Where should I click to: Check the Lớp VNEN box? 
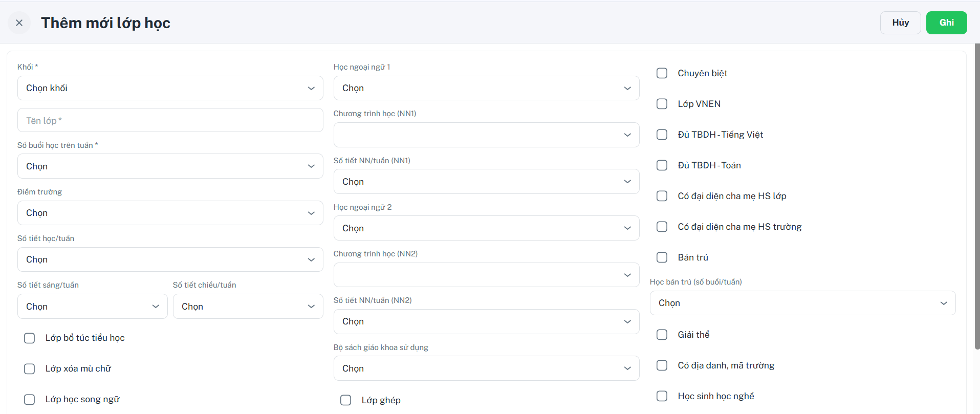coord(662,104)
